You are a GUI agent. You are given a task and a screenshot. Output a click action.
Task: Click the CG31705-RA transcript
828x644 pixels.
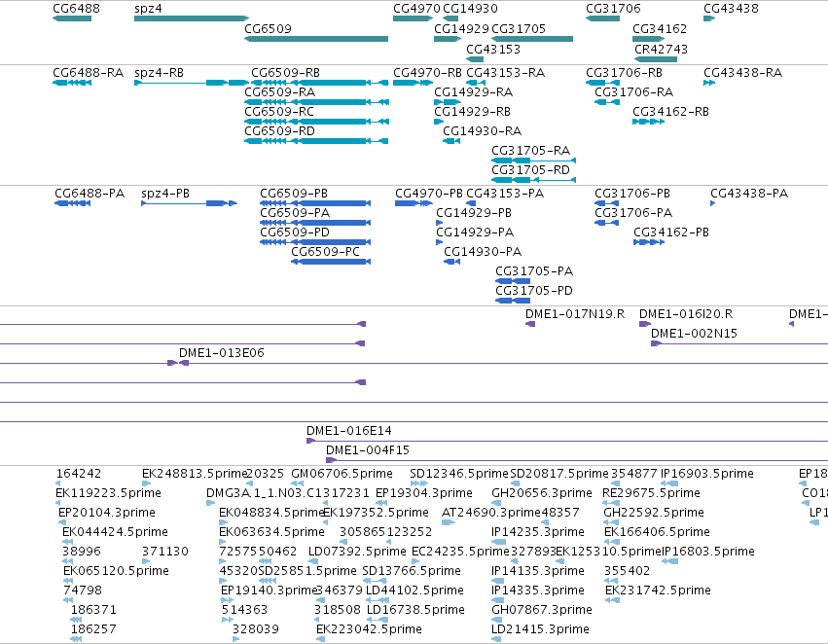(533, 160)
